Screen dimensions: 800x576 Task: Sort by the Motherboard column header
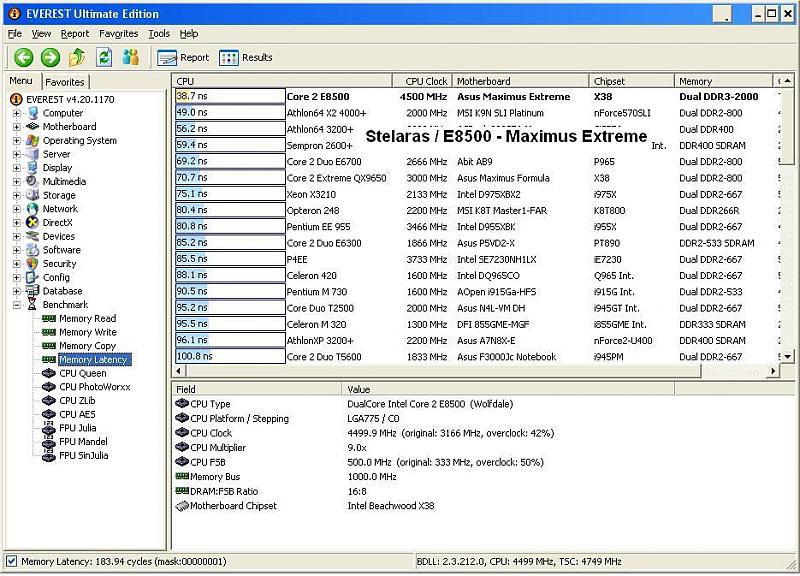(x=520, y=81)
